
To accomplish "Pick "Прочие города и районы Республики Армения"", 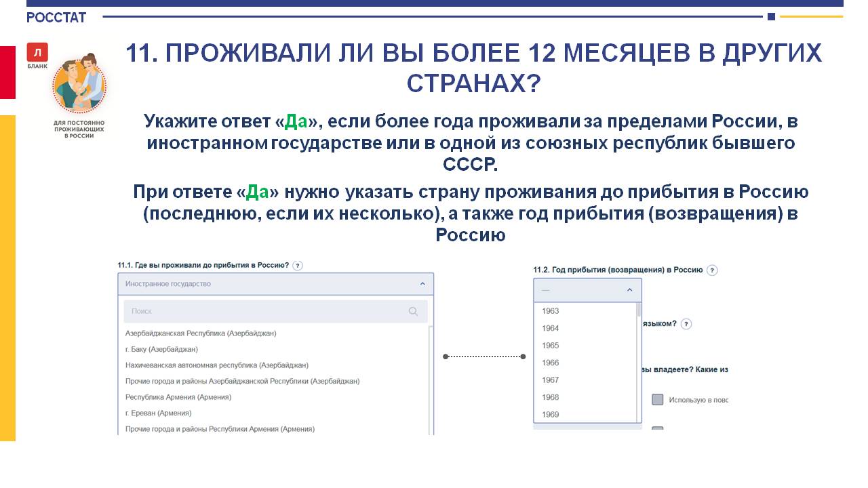I will (220, 429).
